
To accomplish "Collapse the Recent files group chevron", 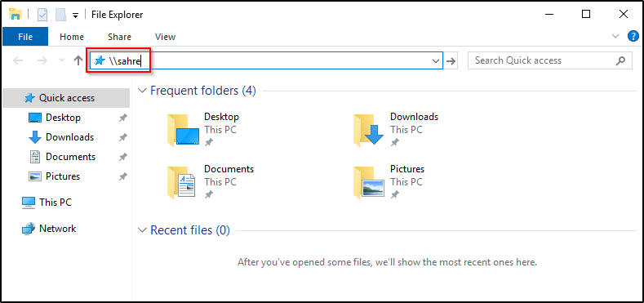I will click(x=142, y=230).
